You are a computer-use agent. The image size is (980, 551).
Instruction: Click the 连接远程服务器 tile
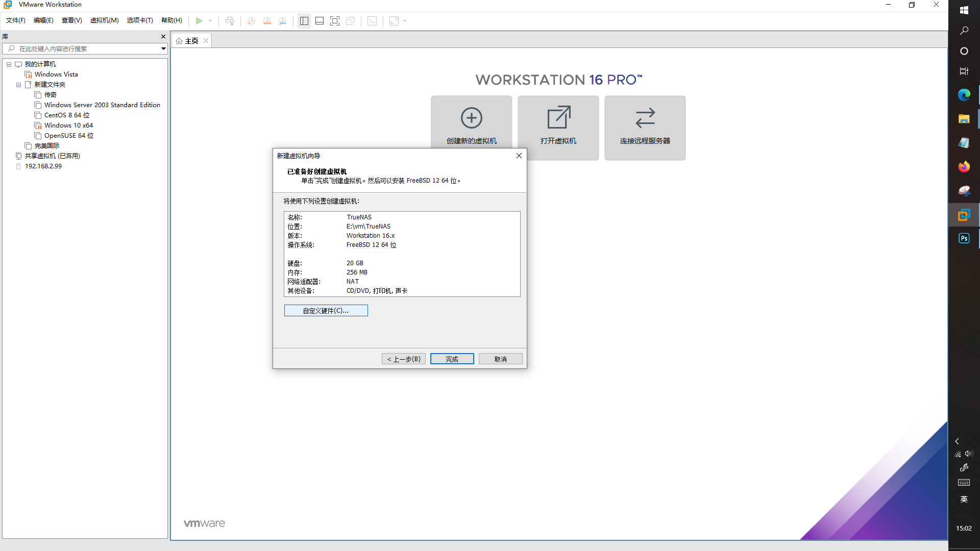coord(645,128)
